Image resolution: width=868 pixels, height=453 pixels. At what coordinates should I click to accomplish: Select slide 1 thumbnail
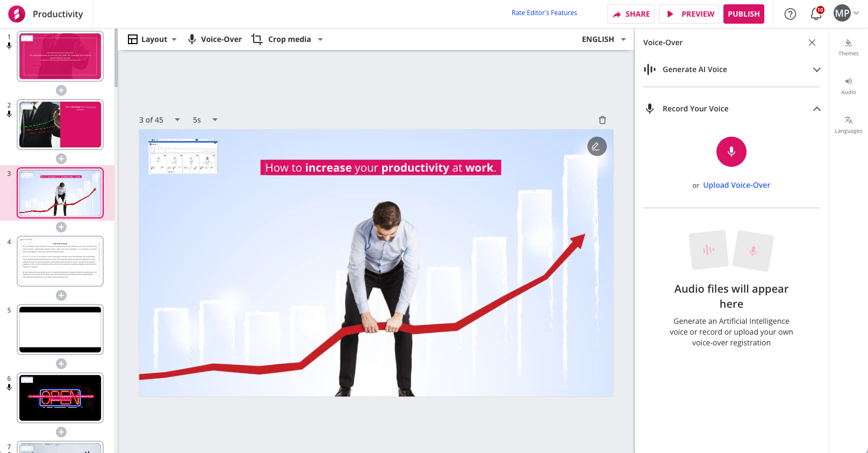tap(60, 56)
